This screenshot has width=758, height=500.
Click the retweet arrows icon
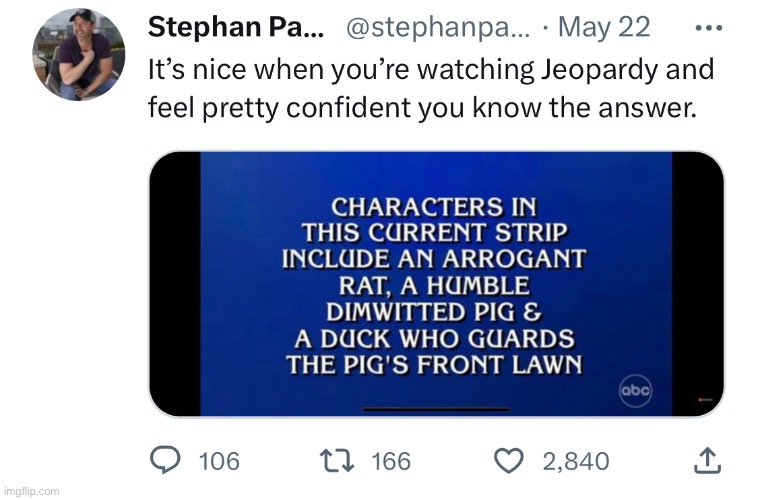337,461
